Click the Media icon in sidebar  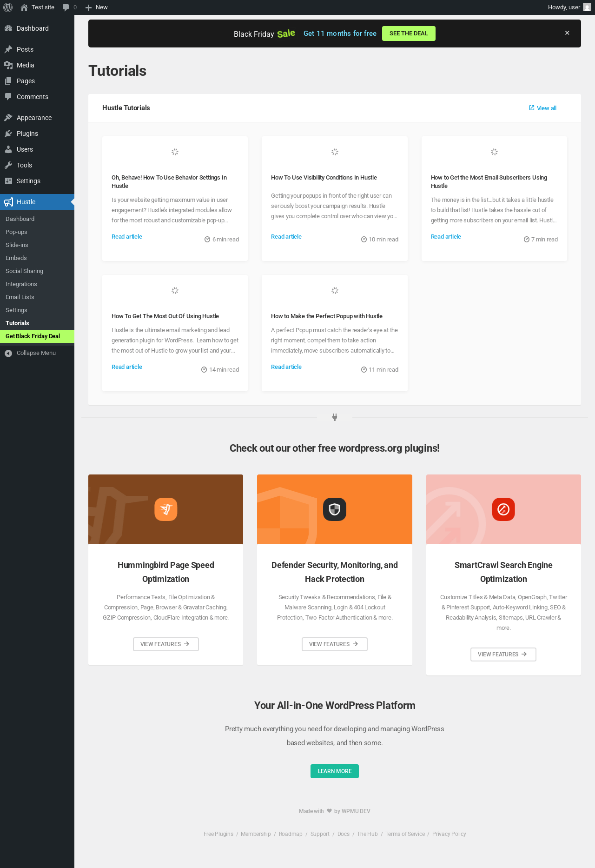[8, 65]
